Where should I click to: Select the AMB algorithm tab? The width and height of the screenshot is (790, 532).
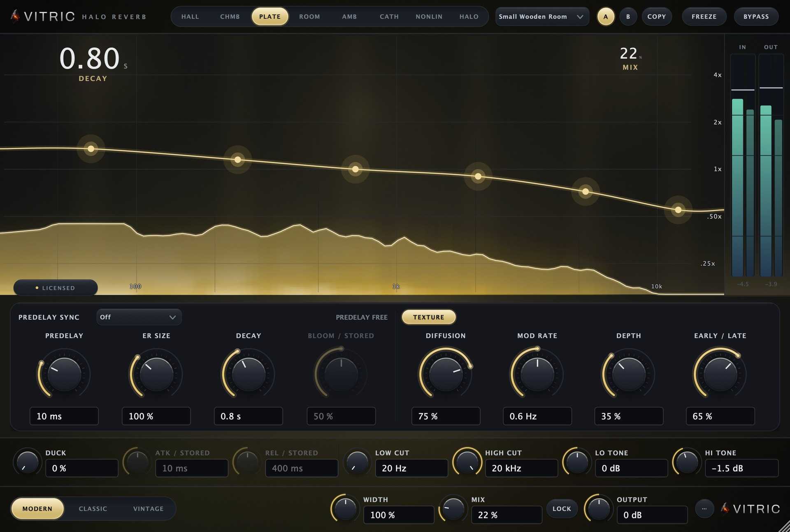pyautogui.click(x=349, y=16)
